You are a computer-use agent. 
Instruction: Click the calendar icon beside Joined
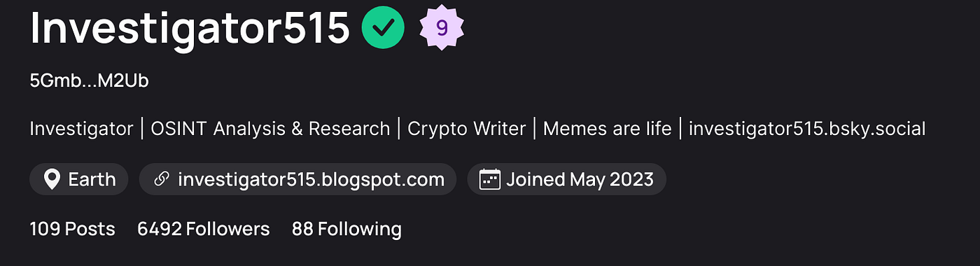[x=490, y=180]
